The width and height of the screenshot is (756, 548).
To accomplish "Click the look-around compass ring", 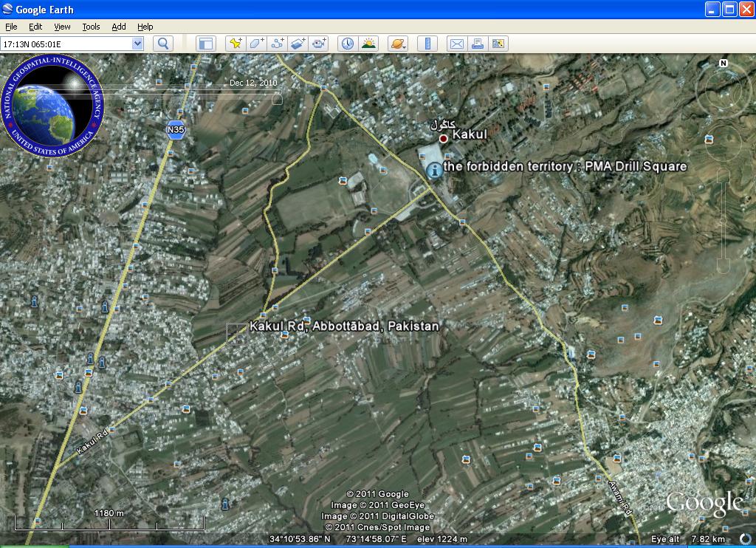I will [x=724, y=89].
